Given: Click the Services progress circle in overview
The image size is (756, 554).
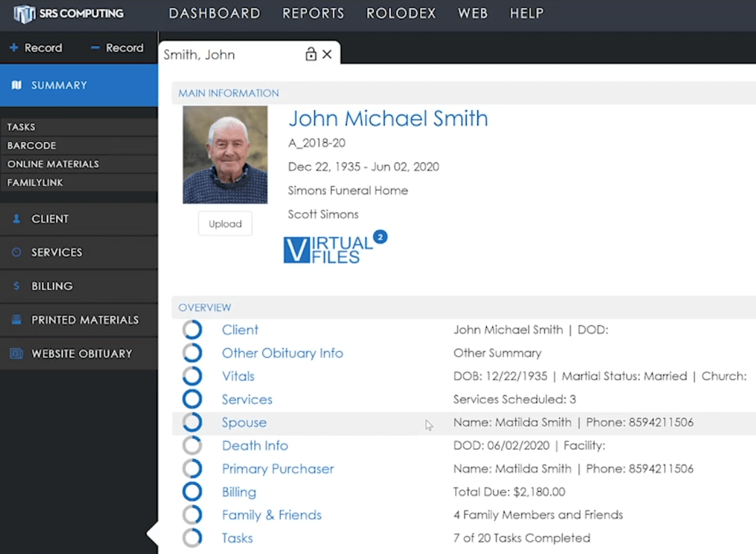Looking at the screenshot, I should (x=192, y=399).
